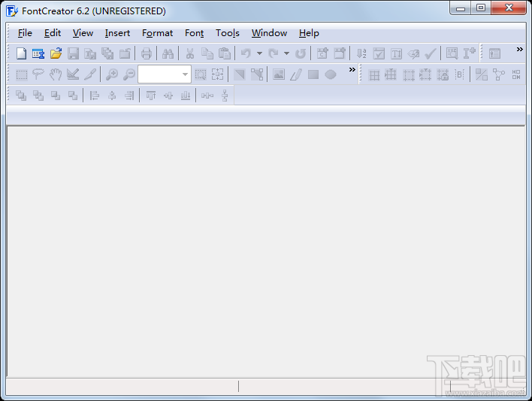Click the Save floppy disk icon
The image size is (532, 401).
(x=73, y=53)
